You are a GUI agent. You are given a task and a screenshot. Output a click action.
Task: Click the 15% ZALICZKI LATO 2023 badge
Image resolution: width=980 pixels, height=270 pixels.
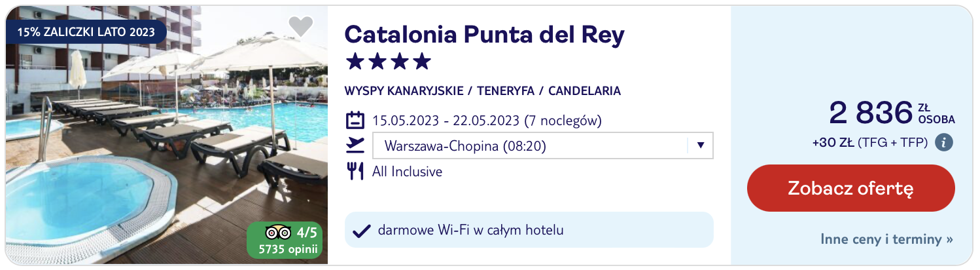[86, 31]
